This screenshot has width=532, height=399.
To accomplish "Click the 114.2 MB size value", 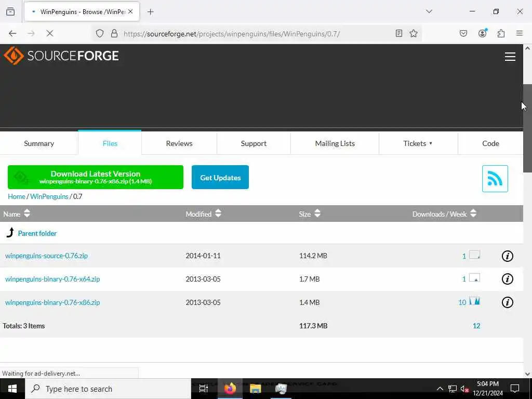I will (313, 256).
